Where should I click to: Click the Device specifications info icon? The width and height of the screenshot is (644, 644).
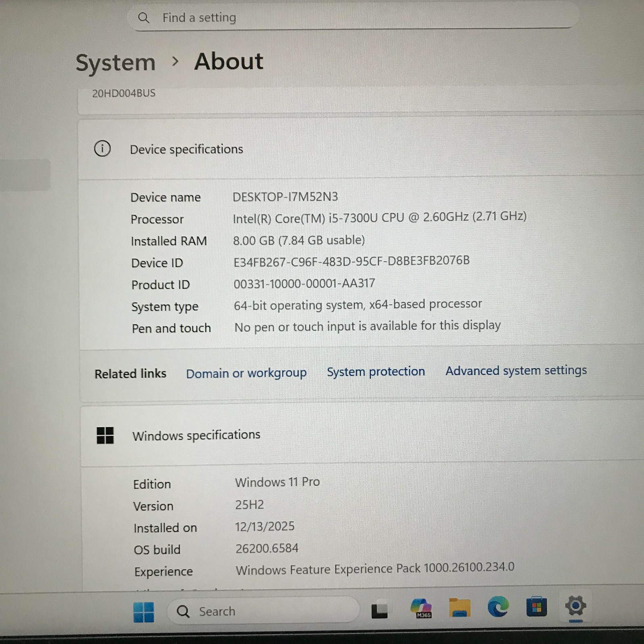(x=102, y=149)
